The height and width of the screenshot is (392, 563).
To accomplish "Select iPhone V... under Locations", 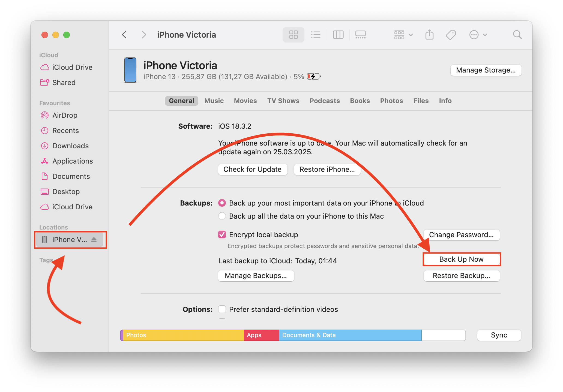I will [x=70, y=240].
